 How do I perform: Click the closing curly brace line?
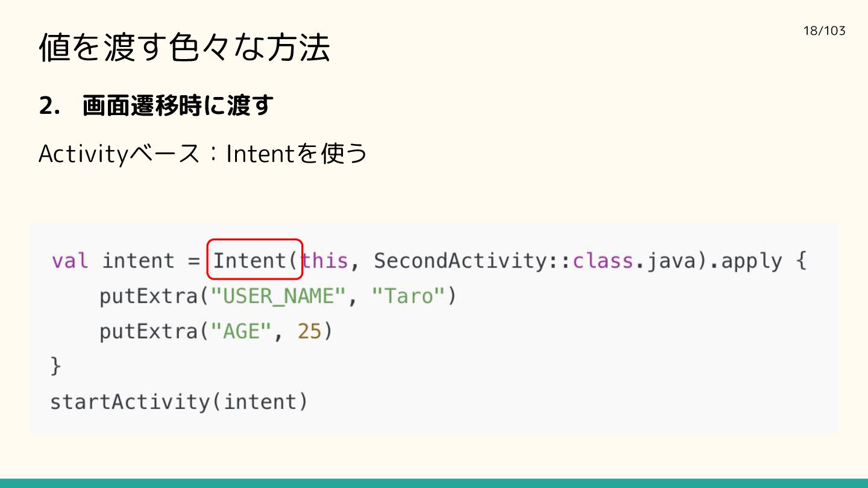pyautogui.click(x=55, y=366)
